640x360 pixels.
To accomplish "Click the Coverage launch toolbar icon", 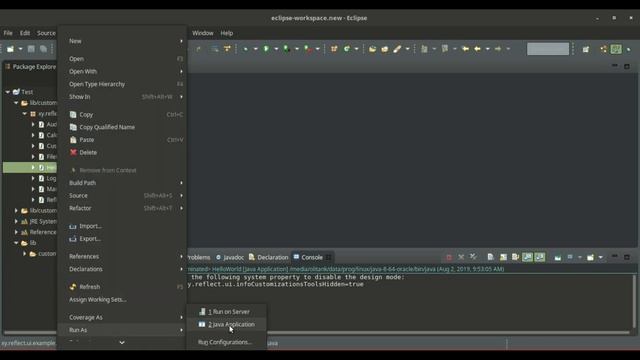I will [287, 49].
